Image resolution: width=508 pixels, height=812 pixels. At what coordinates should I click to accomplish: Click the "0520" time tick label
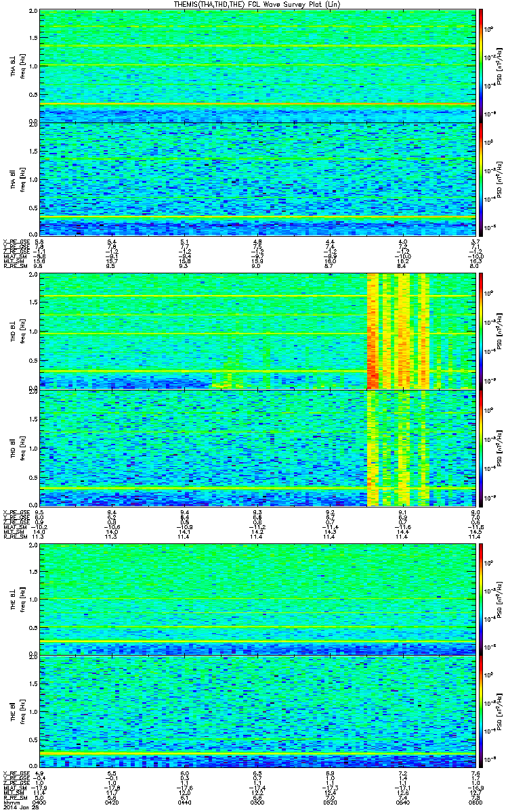[330, 802]
